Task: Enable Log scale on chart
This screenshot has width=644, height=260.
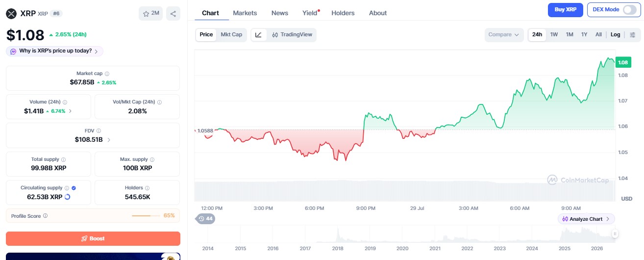Action: pos(616,35)
